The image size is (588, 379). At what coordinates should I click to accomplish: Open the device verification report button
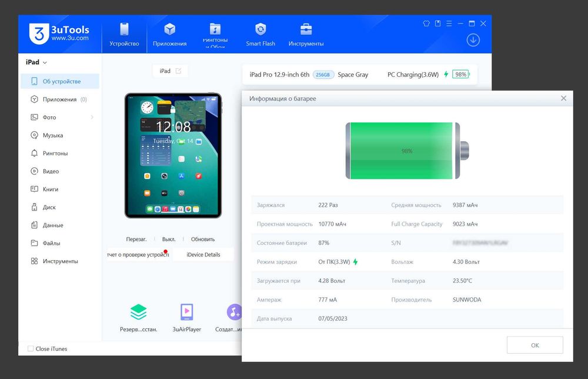pos(138,254)
